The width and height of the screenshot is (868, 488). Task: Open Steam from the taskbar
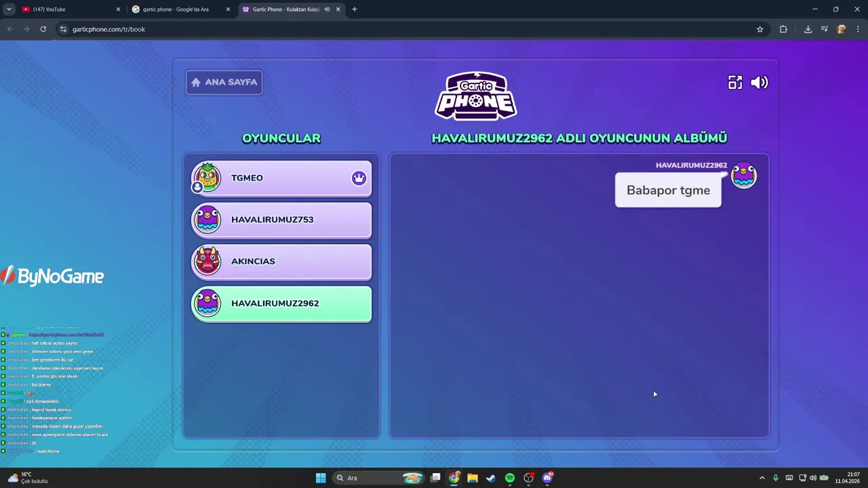(x=491, y=478)
